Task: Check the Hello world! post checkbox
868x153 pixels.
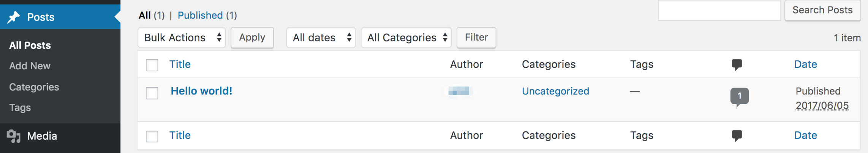Action: (x=152, y=93)
